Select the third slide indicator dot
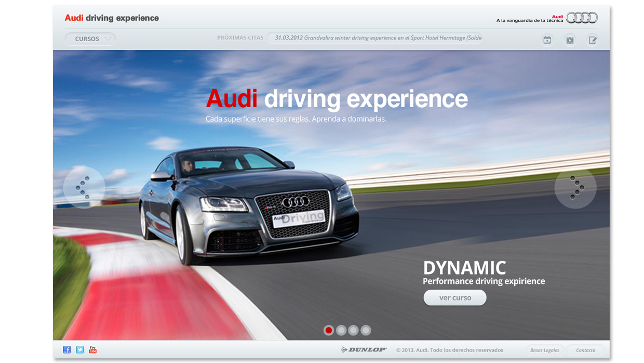 tap(353, 330)
